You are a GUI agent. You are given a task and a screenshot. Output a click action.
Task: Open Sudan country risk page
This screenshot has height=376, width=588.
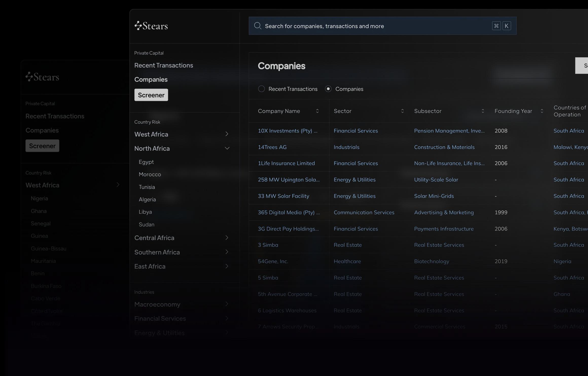tap(147, 224)
